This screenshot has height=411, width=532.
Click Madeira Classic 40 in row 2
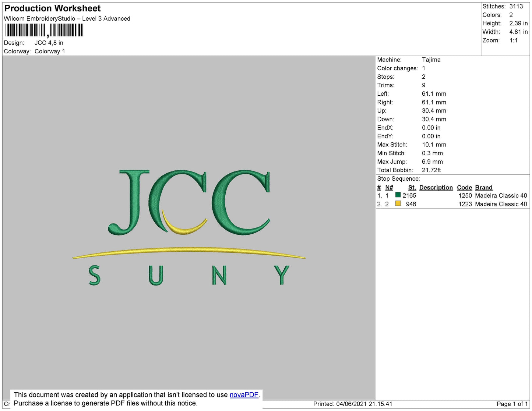501,204
